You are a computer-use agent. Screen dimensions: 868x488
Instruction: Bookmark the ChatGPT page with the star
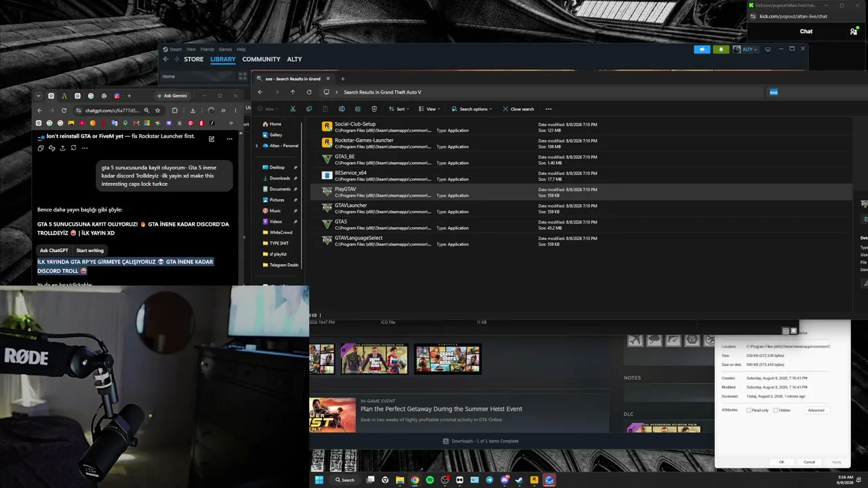(x=157, y=110)
